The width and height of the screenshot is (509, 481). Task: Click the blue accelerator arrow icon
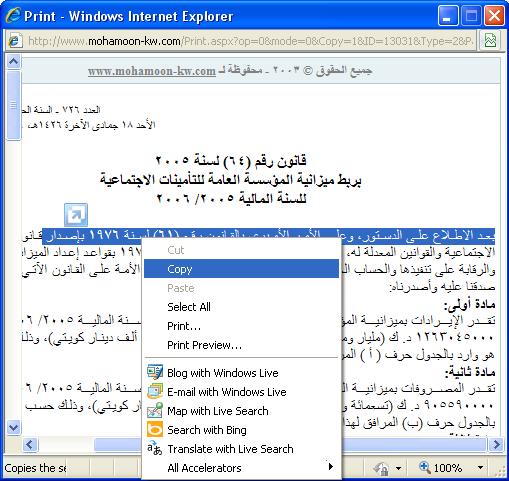pos(76,215)
